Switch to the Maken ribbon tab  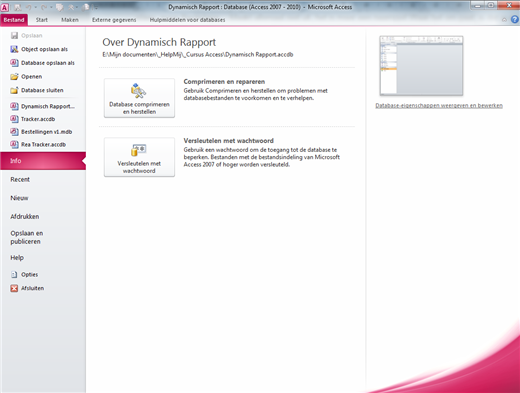70,20
